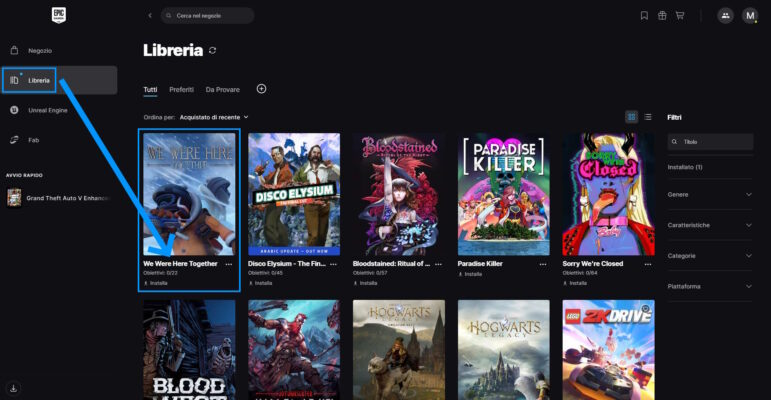The height and width of the screenshot is (400, 771).
Task: Switch to the Preferiti tab
Action: (181, 90)
